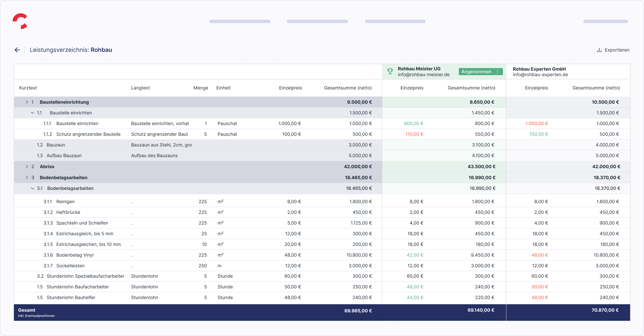The width and height of the screenshot is (644, 336).
Task: Click the Leistungsverzeichnis: Rohbau title
Action: pyautogui.click(x=71, y=50)
